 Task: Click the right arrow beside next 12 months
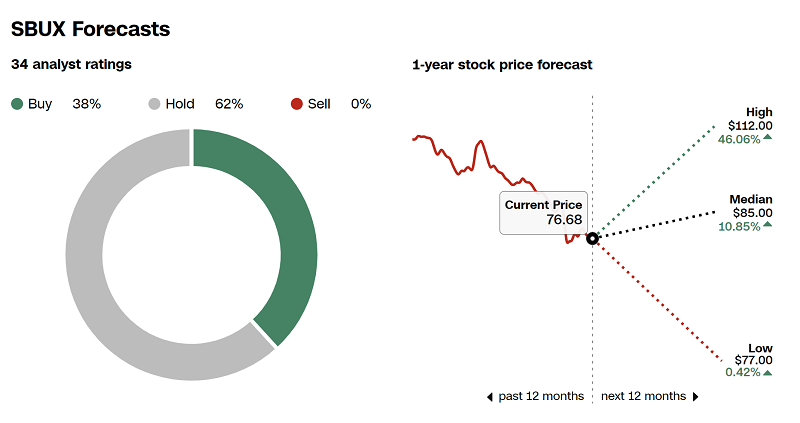point(696,397)
